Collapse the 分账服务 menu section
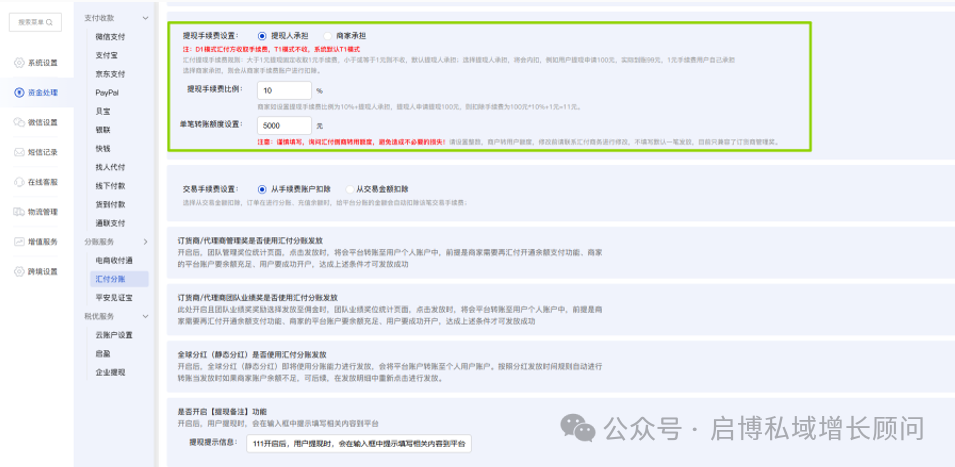Viewport: 955px width, 467px height. (x=146, y=242)
